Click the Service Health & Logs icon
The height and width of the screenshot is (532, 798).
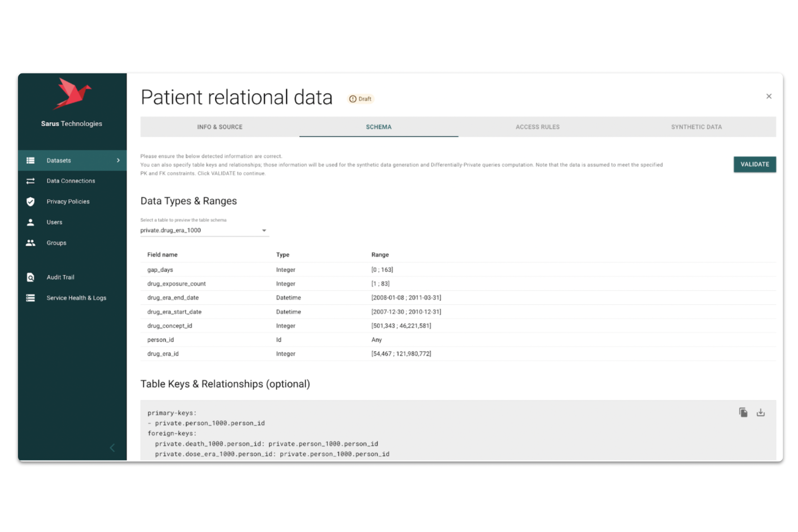point(30,298)
